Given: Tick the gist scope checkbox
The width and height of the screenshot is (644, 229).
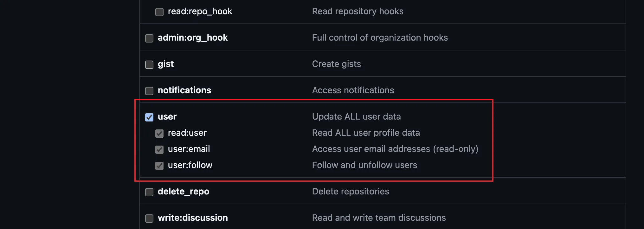Looking at the screenshot, I should [x=149, y=65].
